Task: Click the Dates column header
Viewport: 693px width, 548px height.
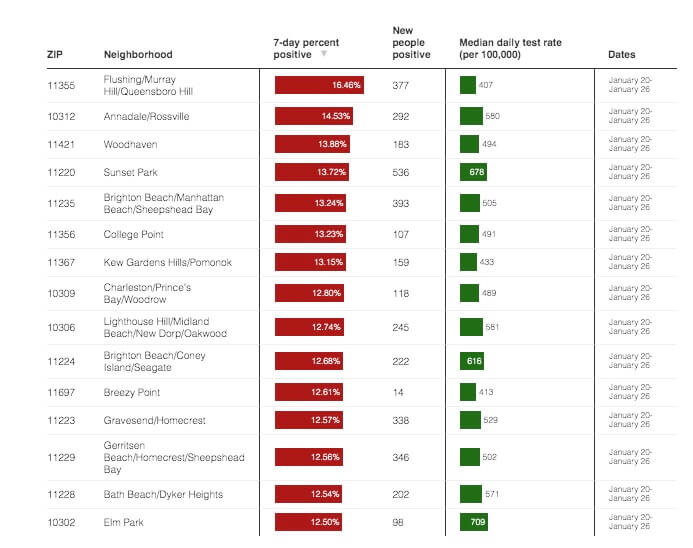Action: tap(621, 55)
